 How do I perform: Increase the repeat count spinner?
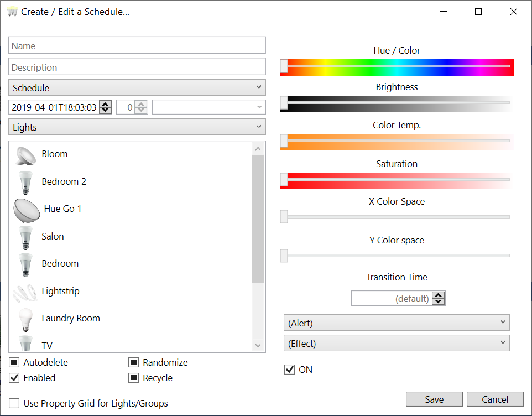[x=141, y=104]
